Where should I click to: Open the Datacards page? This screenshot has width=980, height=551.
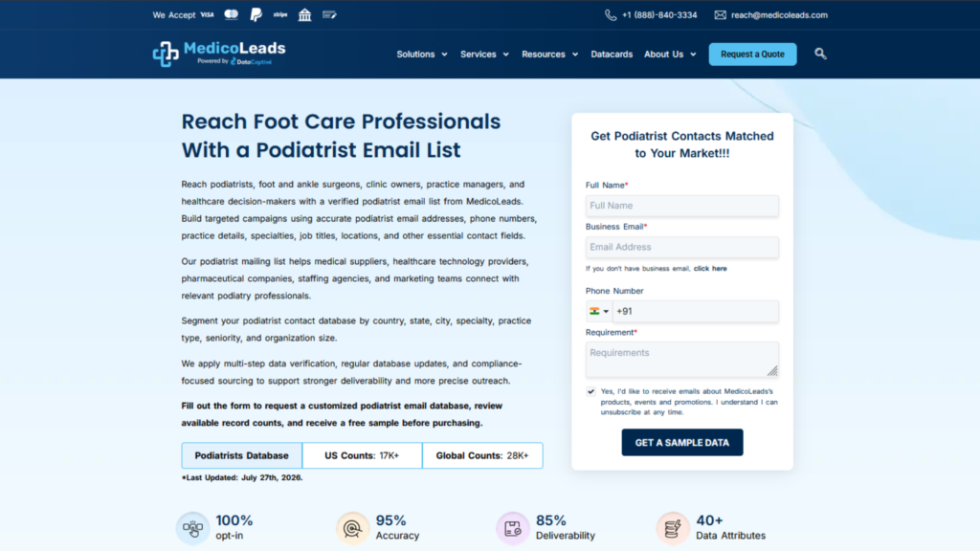click(612, 55)
